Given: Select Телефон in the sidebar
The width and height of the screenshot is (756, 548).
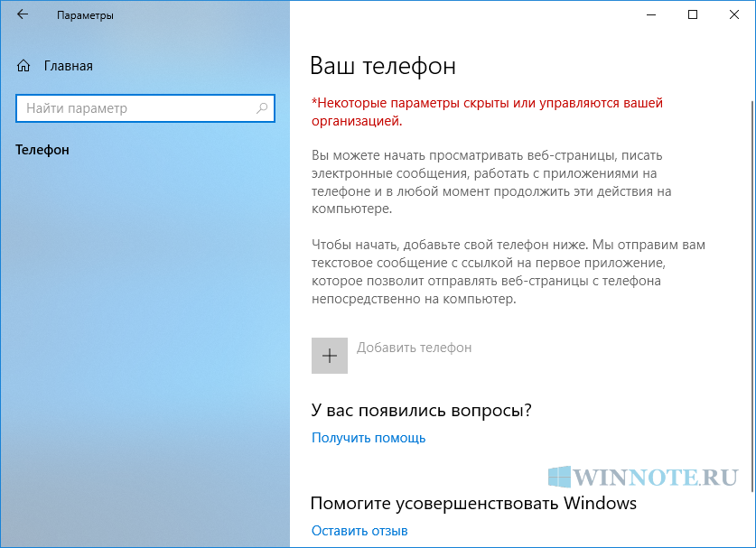Looking at the screenshot, I should point(42,150).
